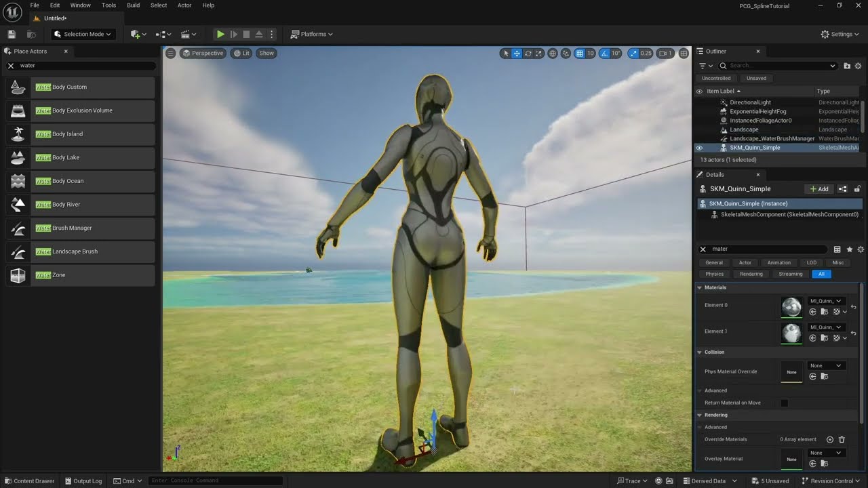Viewport: 868px width, 488px height.
Task: Open the Window menu
Action: pyautogui.click(x=80, y=5)
